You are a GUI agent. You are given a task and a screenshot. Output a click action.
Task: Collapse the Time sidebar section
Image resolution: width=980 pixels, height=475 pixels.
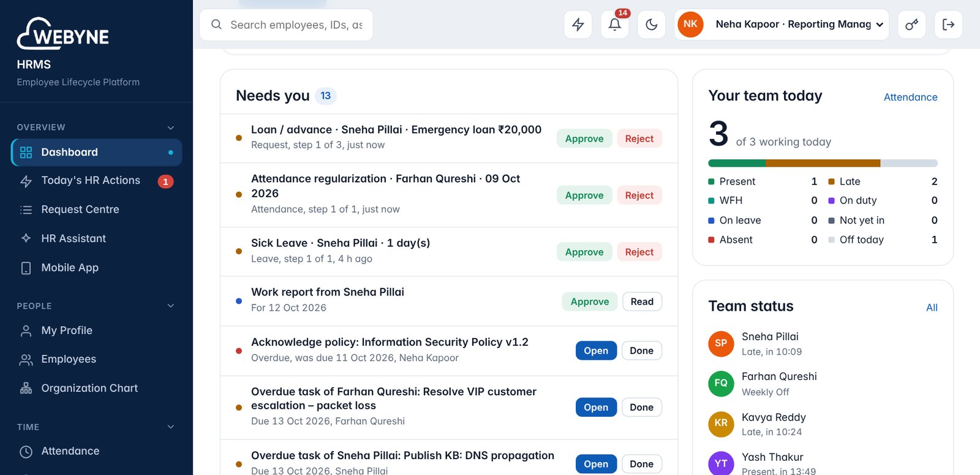(x=171, y=427)
